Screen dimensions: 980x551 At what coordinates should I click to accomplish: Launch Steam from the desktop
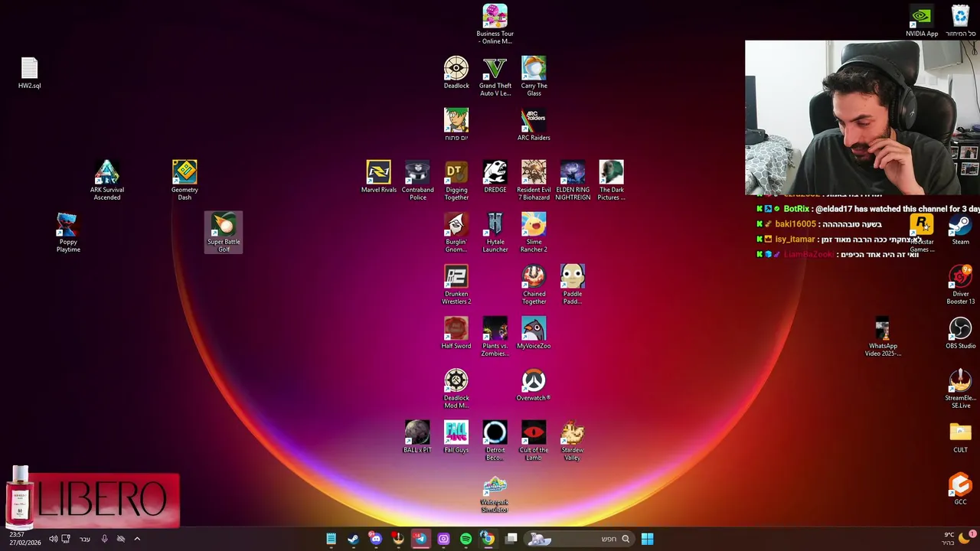pos(960,230)
